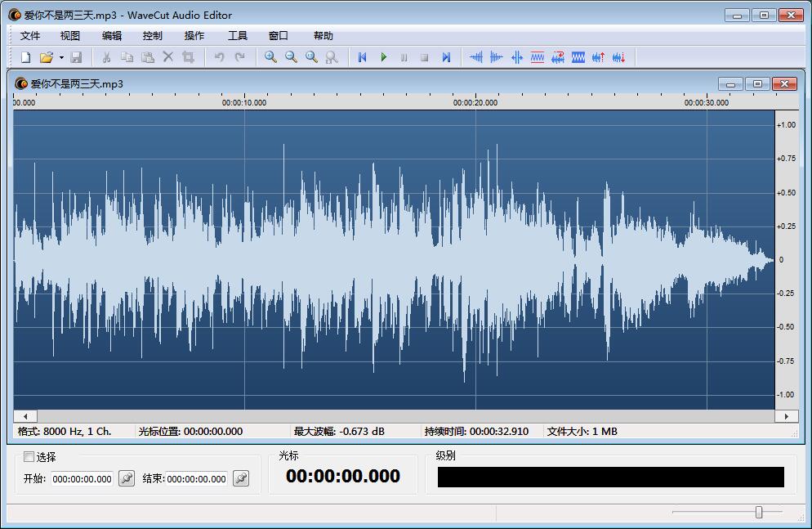Click the redo arrow icon
Viewport: 812px width, 529px height.
point(240,57)
